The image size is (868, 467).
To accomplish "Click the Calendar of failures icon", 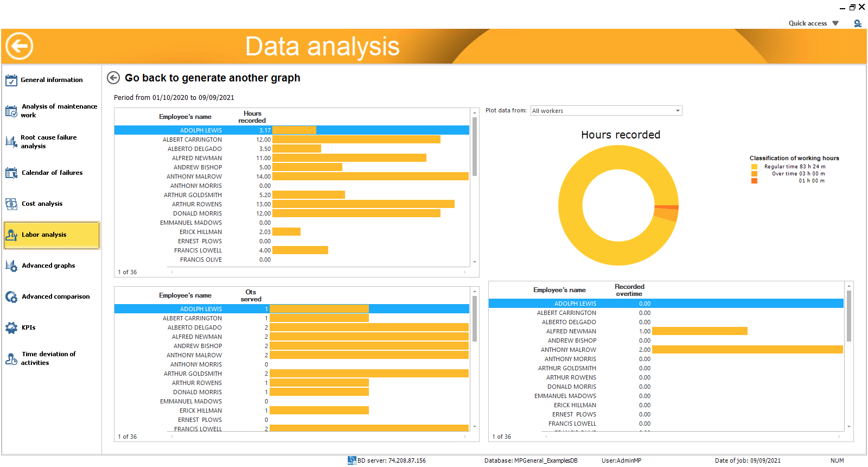I will [11, 173].
